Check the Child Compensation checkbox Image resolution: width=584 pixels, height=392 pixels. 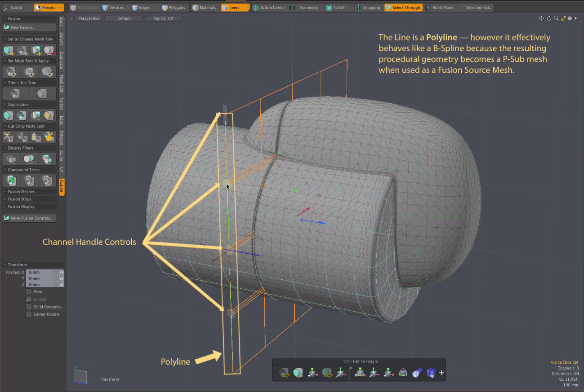(x=29, y=307)
